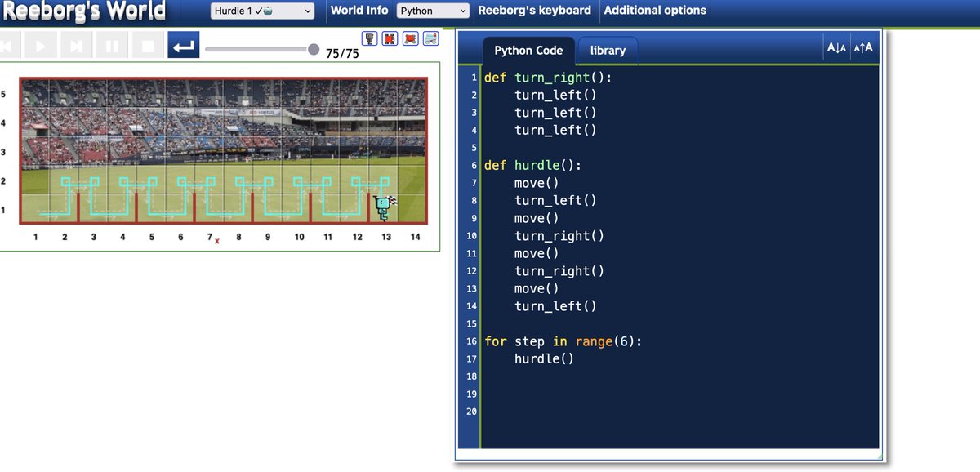Click empty line 18 in code editor
The height and width of the screenshot is (472, 980).
pos(680,376)
